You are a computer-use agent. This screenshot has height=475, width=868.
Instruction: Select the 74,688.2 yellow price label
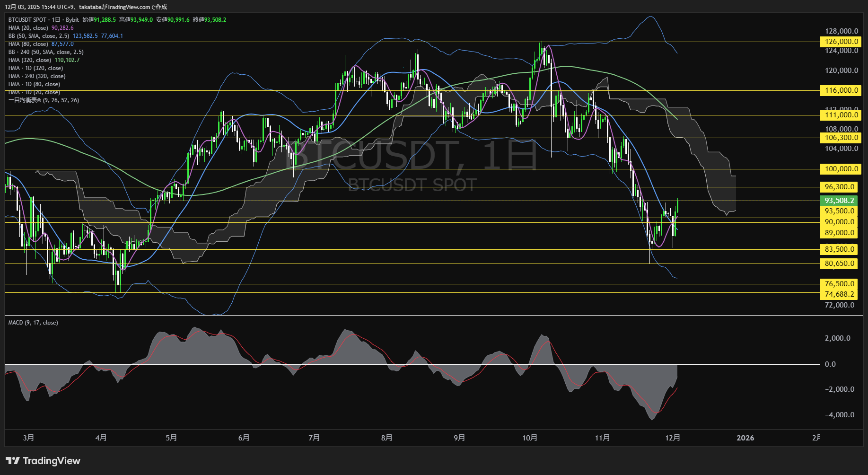(839, 294)
